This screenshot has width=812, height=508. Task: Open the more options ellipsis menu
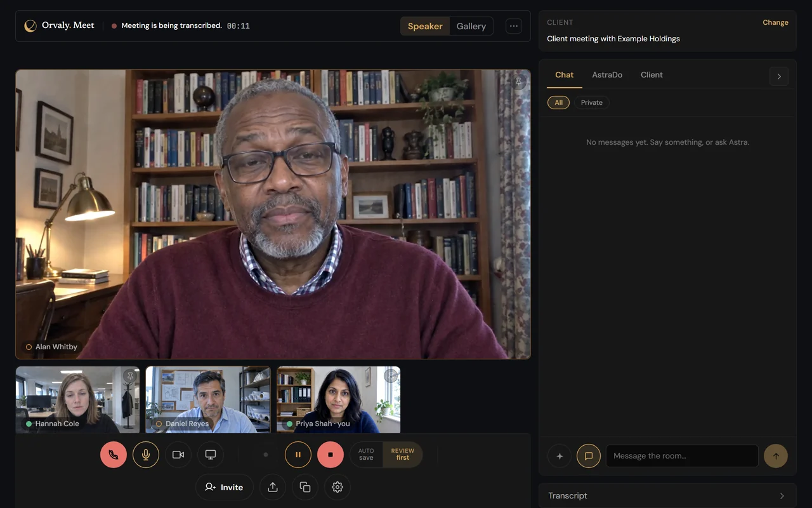(514, 26)
